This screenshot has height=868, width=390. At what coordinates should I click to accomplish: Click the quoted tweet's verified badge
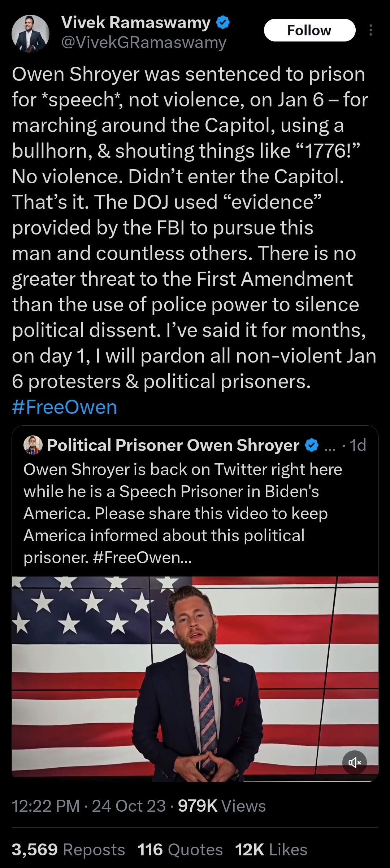pos(312,445)
